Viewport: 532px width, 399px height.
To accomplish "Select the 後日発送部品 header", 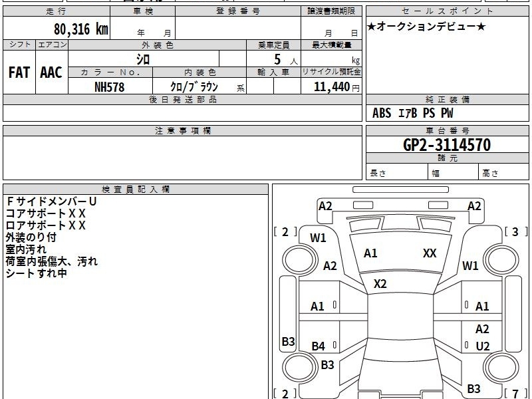I will coord(182,100).
